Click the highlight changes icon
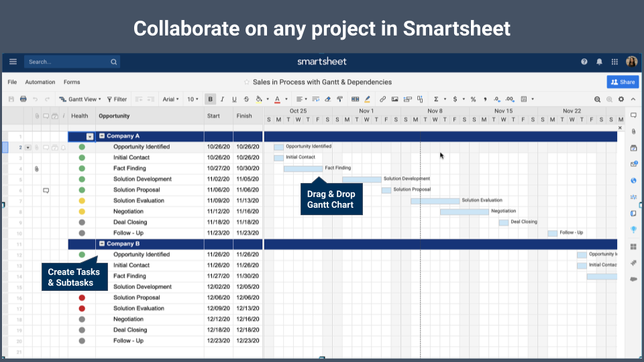The image size is (644, 362). click(x=367, y=99)
